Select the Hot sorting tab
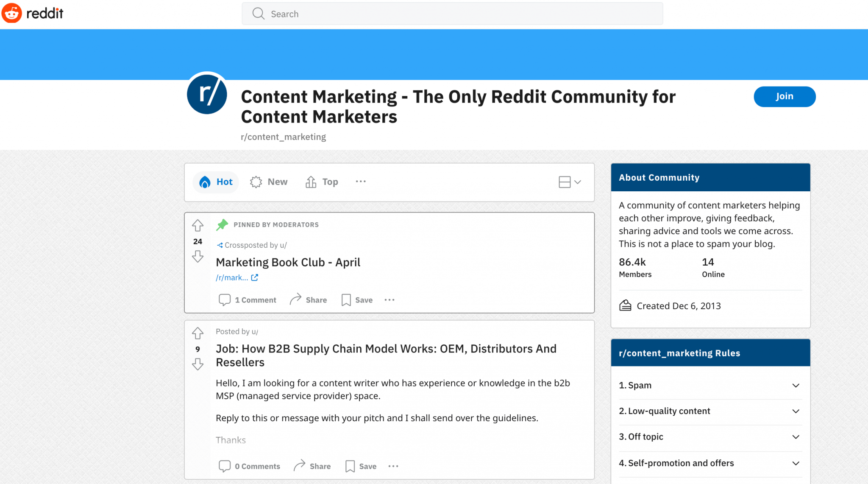The height and width of the screenshot is (484, 868). click(216, 182)
